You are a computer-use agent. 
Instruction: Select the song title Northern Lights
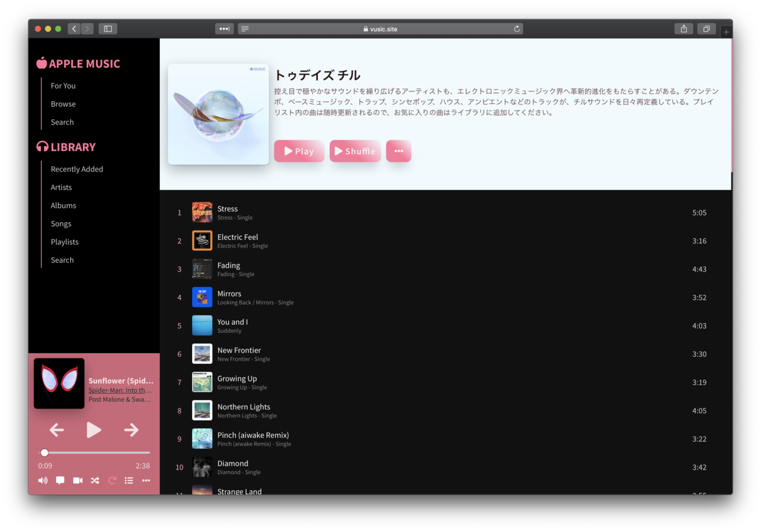click(x=244, y=407)
